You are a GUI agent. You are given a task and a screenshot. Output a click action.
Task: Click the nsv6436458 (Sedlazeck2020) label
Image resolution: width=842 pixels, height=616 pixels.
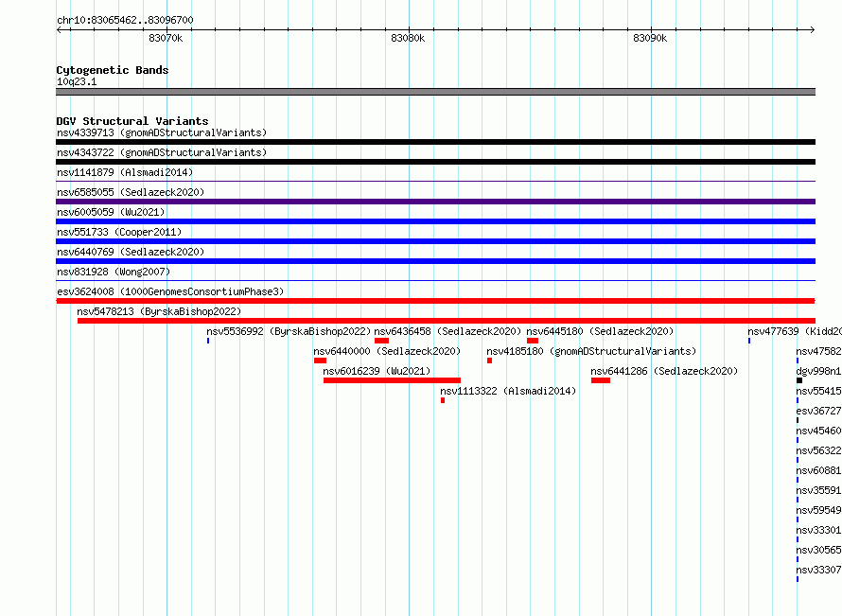click(x=447, y=331)
